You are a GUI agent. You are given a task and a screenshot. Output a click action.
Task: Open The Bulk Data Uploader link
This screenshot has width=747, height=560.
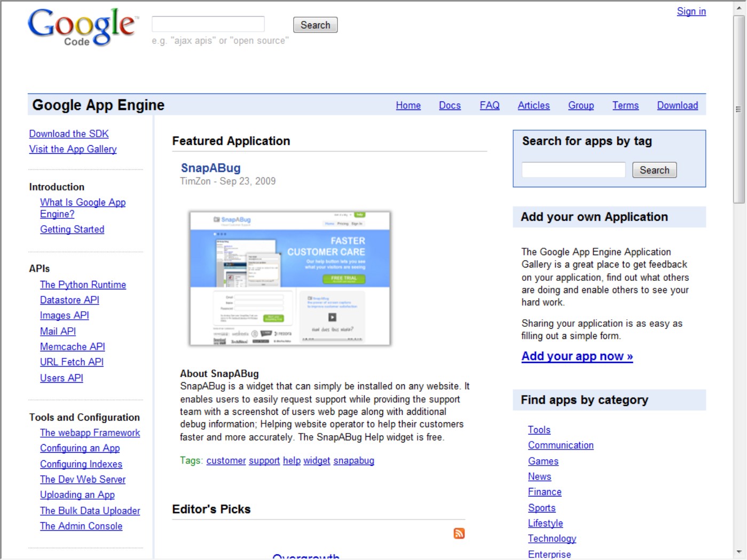pos(90,511)
